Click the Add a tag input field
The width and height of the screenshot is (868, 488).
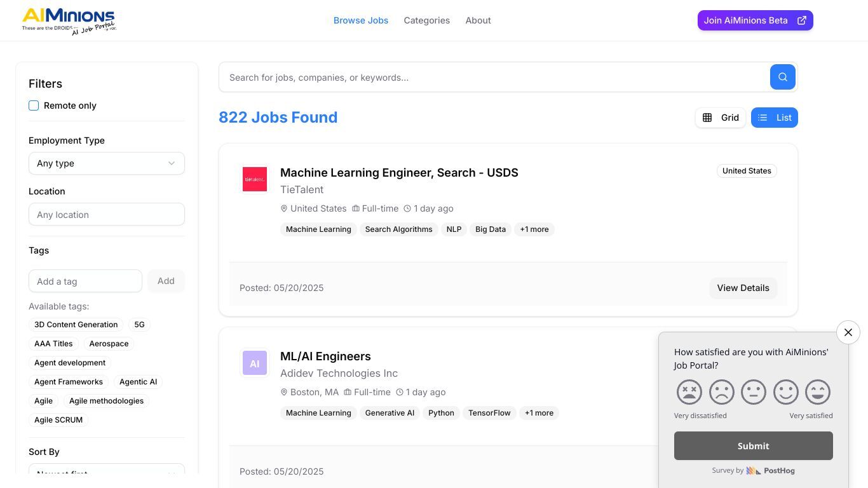pyautogui.click(x=85, y=281)
